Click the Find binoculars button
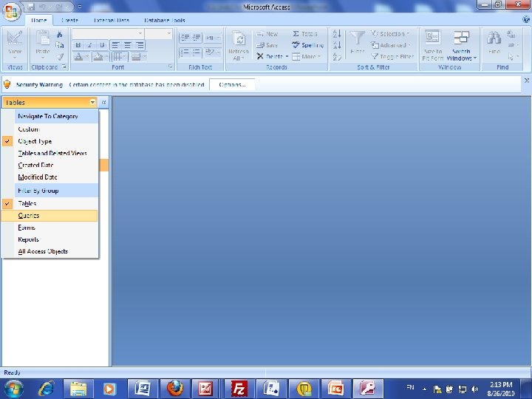The image size is (532, 399). pyautogui.click(x=494, y=43)
